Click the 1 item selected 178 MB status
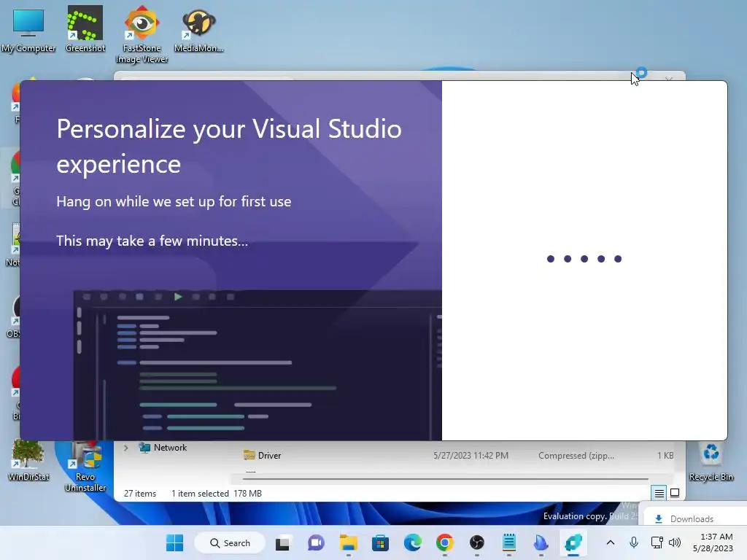The image size is (747, 560). pos(217,494)
